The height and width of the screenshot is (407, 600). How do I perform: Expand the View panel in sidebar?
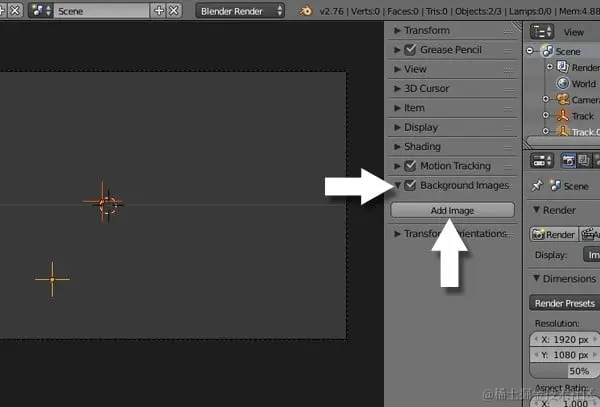point(397,69)
